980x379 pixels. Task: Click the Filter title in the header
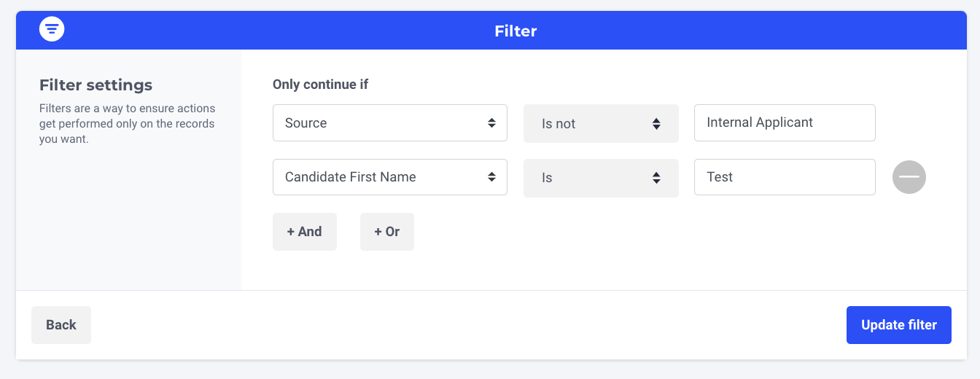pos(516,31)
